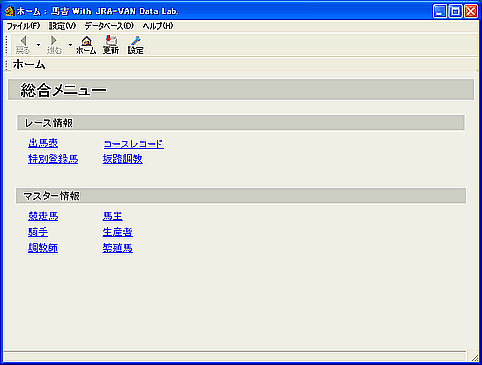Open the ファイル(F) menu

coord(23,26)
